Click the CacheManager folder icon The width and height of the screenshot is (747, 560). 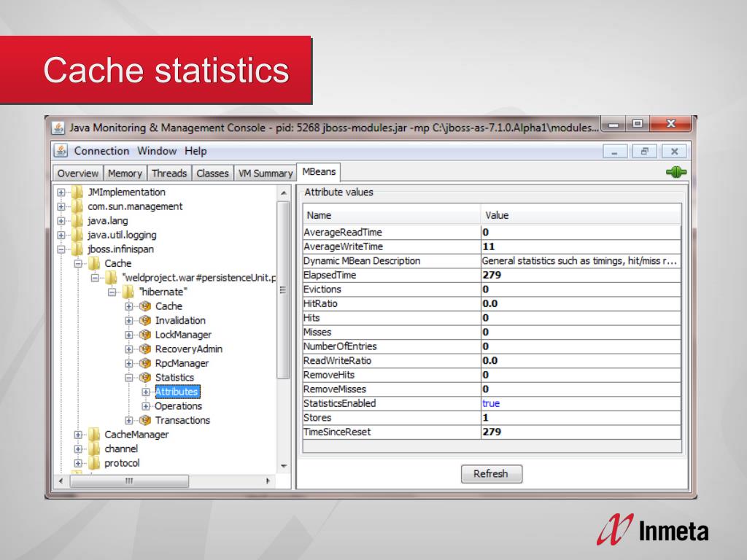click(x=94, y=435)
